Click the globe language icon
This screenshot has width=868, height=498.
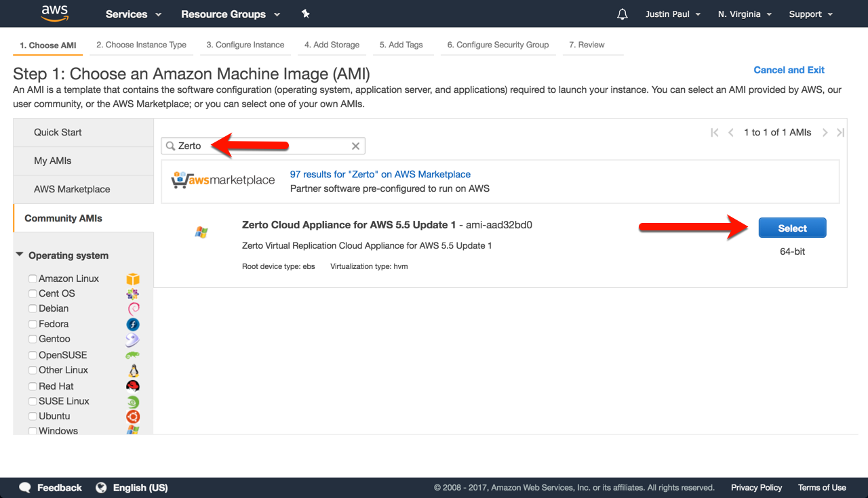click(x=102, y=487)
